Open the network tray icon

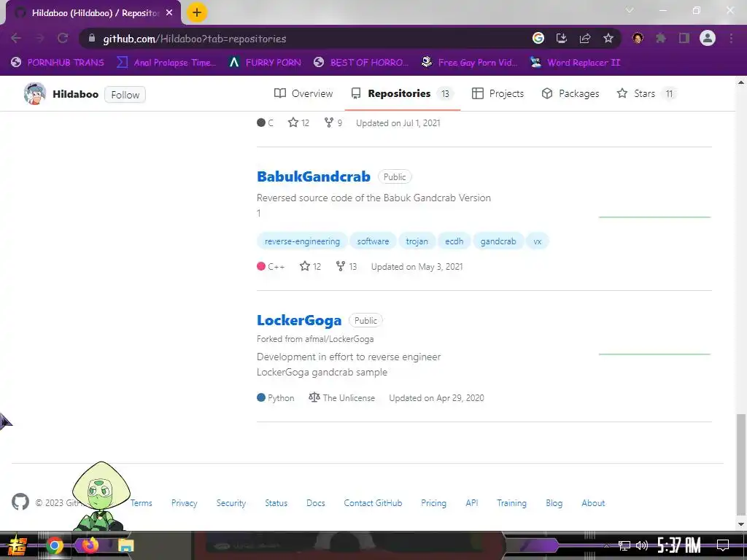(624, 545)
